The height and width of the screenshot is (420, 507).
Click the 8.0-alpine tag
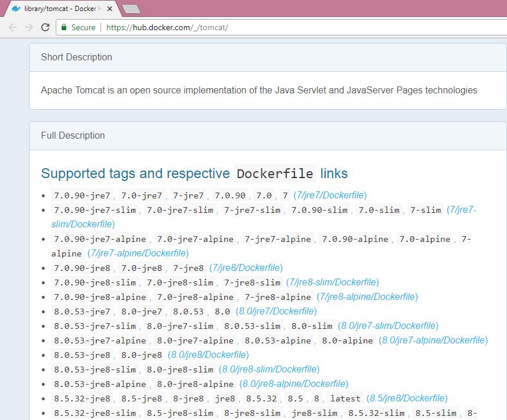click(348, 341)
